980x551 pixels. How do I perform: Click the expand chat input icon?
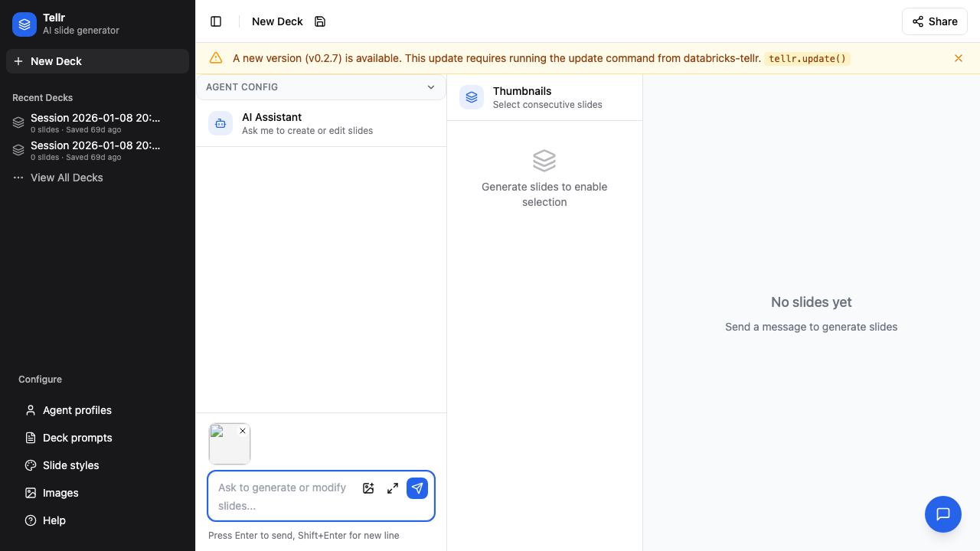coord(393,487)
